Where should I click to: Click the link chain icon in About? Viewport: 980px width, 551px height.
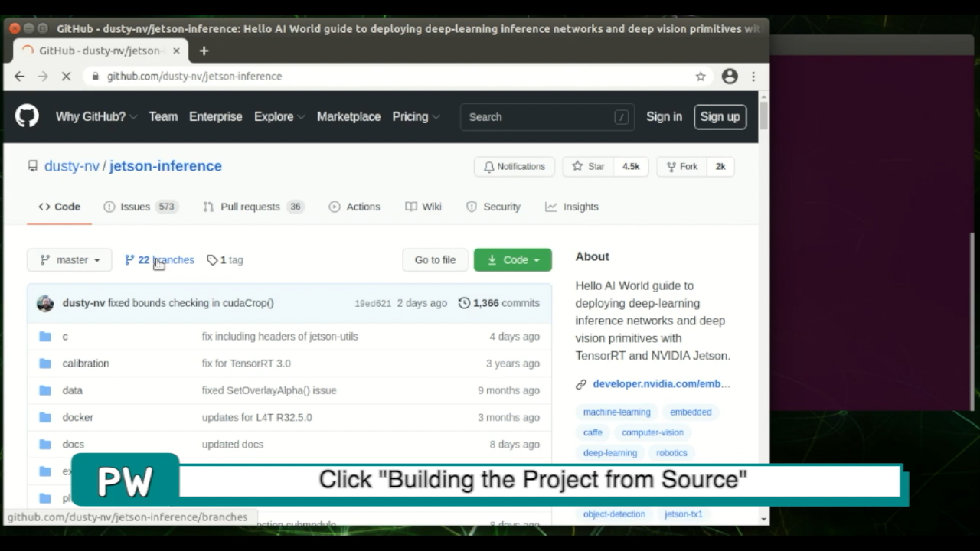pos(581,384)
